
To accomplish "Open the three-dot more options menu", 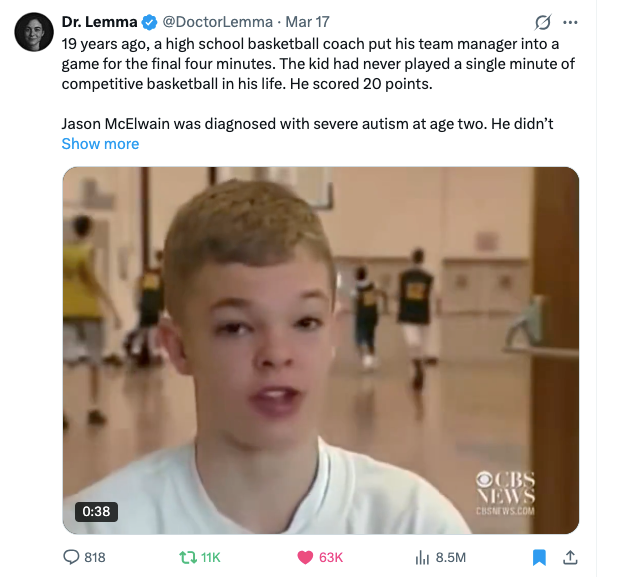I will pyautogui.click(x=570, y=22).
